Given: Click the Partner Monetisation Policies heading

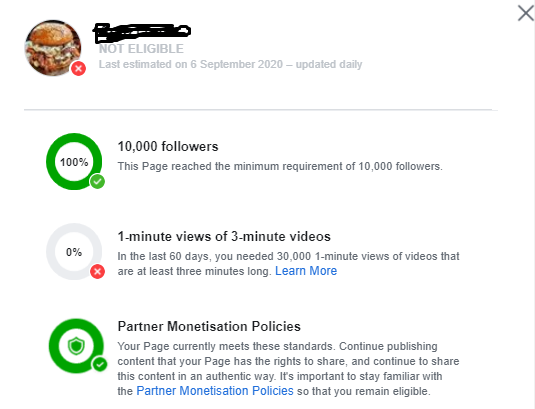Looking at the screenshot, I should 209,326.
